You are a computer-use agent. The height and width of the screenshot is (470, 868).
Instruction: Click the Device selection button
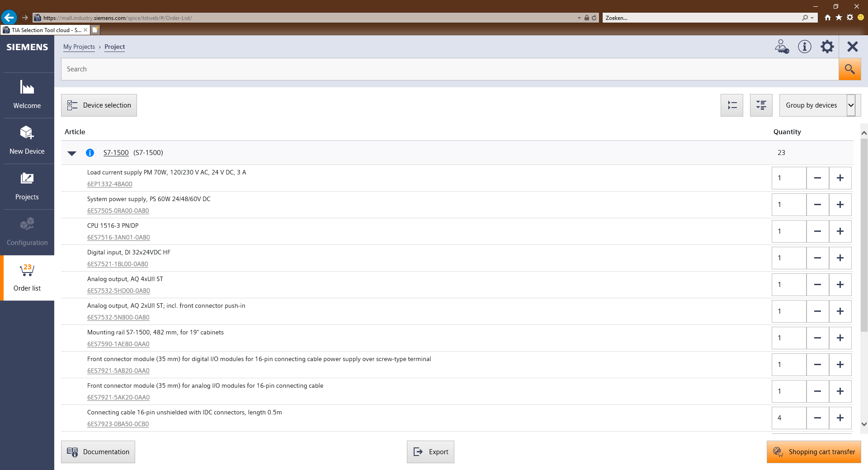[99, 105]
